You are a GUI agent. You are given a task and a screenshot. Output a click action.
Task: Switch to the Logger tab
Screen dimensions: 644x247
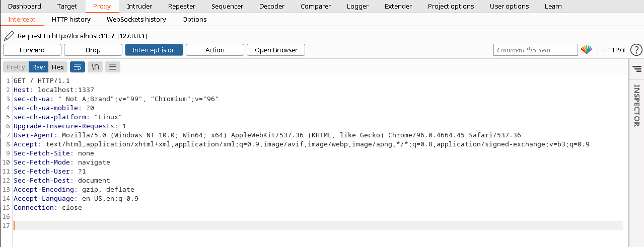pos(357,6)
